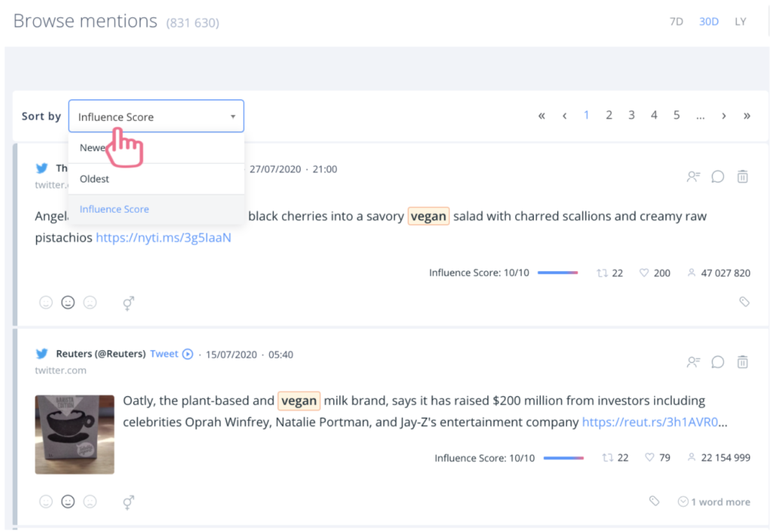Image resolution: width=770 pixels, height=532 pixels.
Task: Expand the 1 word more indicator
Action: tap(714, 501)
